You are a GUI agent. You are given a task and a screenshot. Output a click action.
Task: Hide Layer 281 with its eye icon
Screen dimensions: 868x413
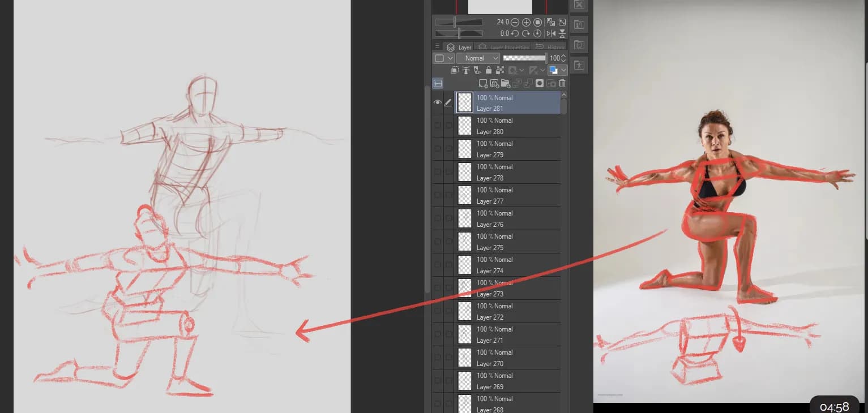pos(437,102)
